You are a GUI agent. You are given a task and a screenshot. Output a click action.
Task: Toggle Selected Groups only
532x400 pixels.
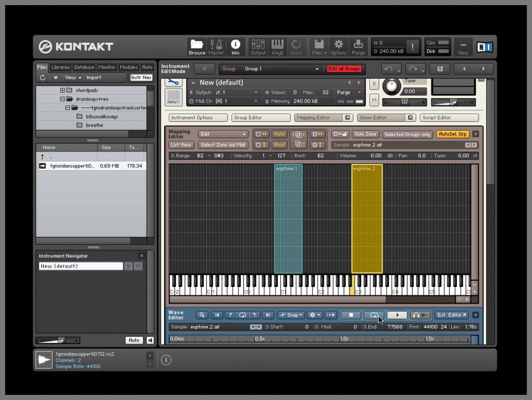click(407, 134)
